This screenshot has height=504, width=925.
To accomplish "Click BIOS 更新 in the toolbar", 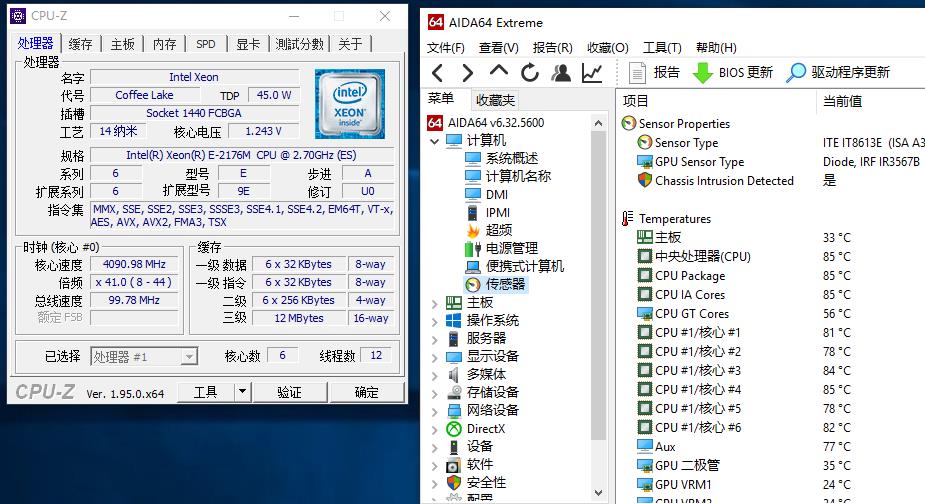I will click(733, 73).
